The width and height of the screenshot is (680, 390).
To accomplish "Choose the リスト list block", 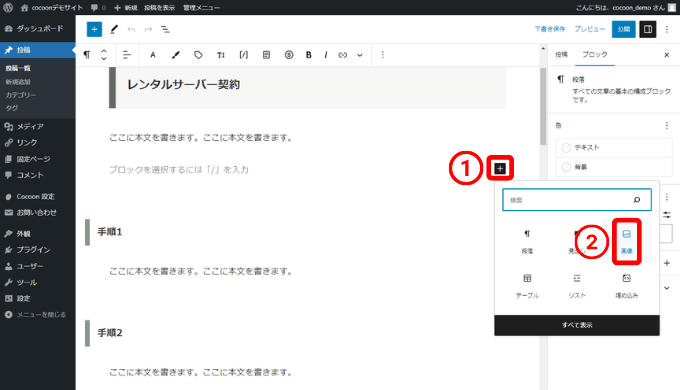I will coord(577,285).
